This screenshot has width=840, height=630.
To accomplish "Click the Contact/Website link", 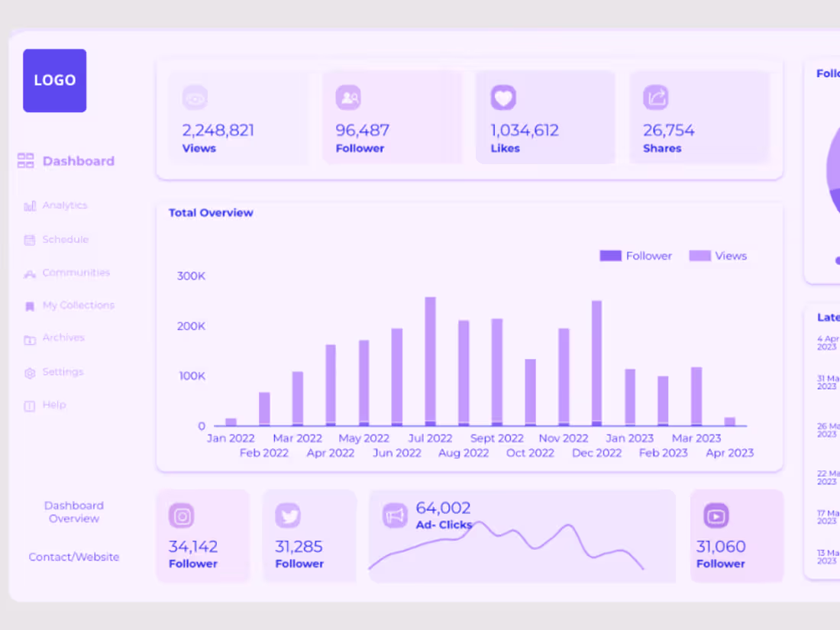I will click(73, 557).
